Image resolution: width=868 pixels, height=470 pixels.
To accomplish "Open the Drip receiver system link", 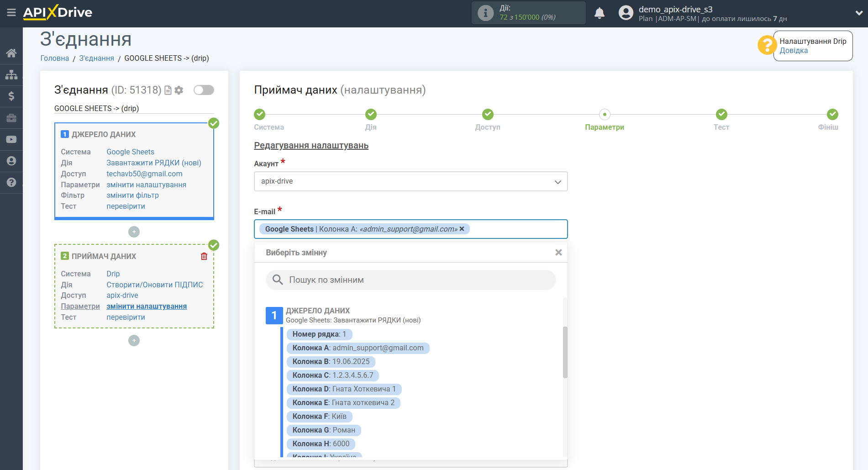I will pos(113,274).
